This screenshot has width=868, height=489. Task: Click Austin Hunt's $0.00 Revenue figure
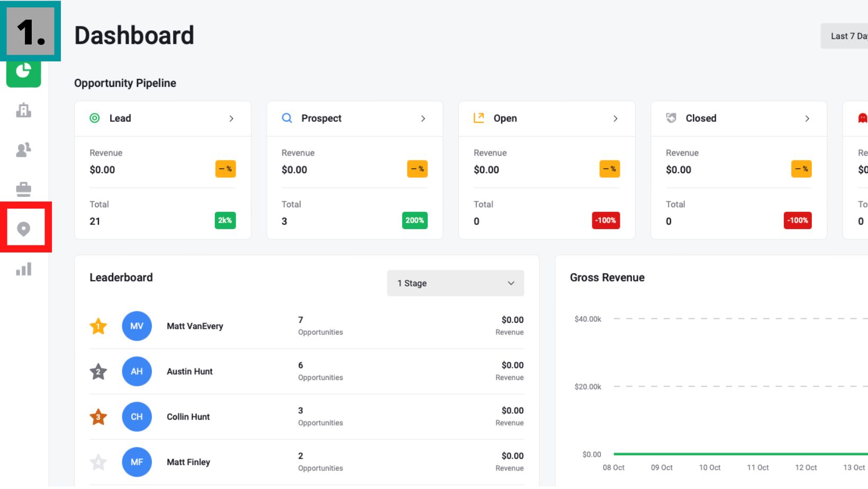[x=510, y=372]
